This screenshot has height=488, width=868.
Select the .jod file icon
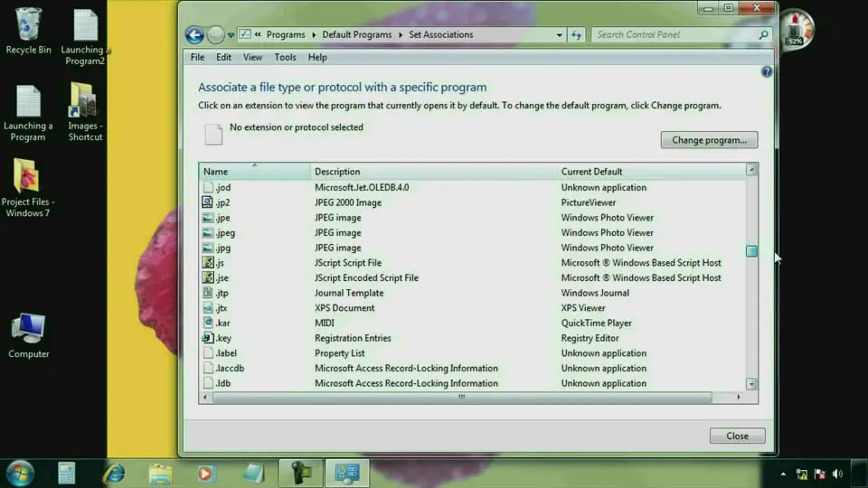coord(208,187)
